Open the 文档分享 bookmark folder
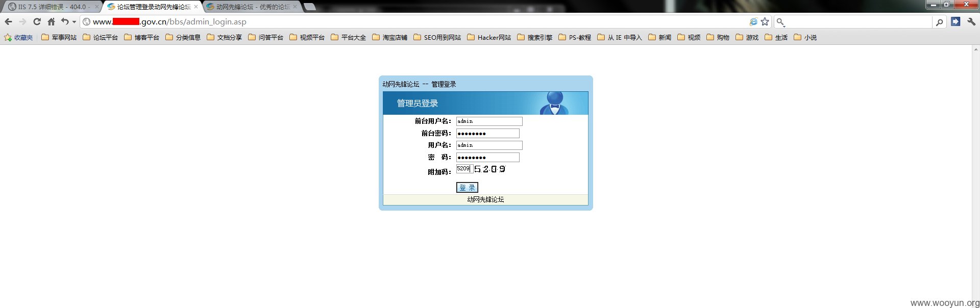Viewport: 980px width, 308px height. (224, 38)
